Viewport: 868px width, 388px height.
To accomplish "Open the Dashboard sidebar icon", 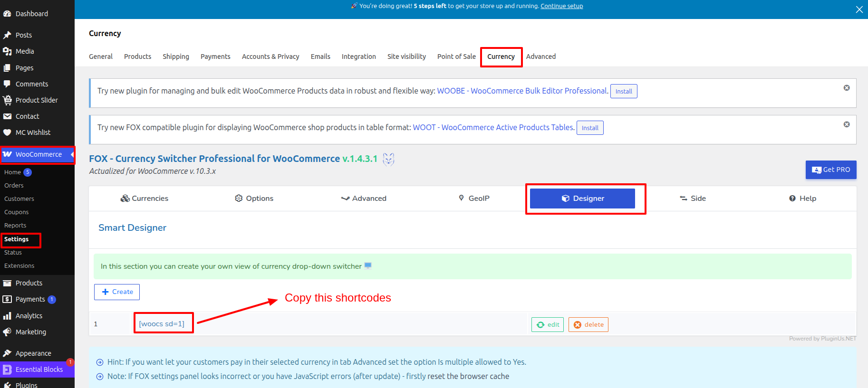I will [x=7, y=14].
